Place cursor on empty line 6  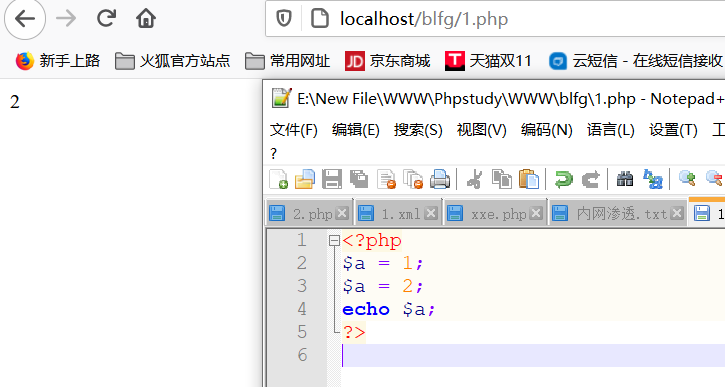click(x=533, y=355)
